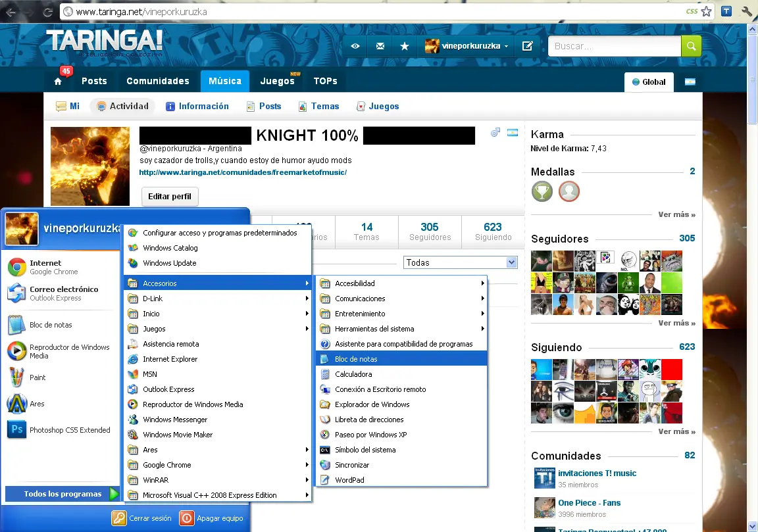Expand the D-Link programs folder
The image size is (758, 532).
218,299
